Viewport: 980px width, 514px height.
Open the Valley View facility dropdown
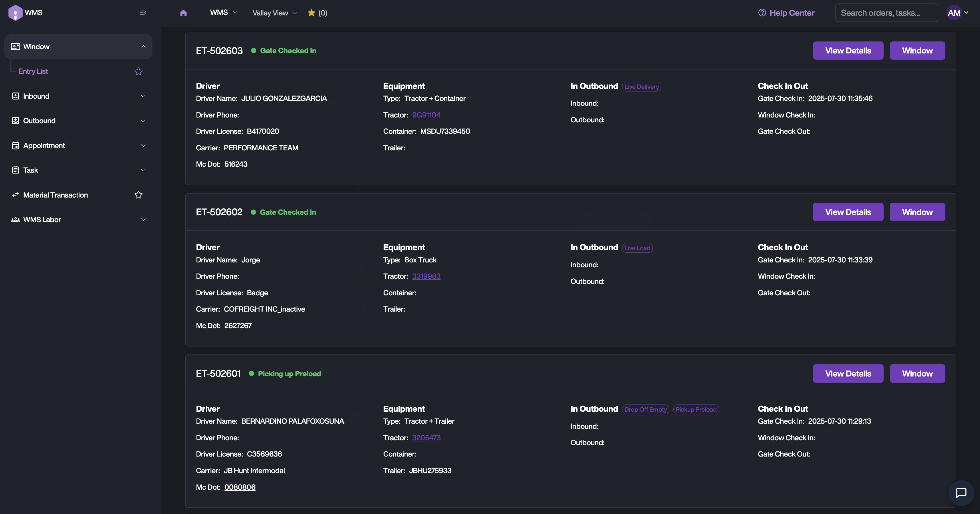click(x=275, y=13)
